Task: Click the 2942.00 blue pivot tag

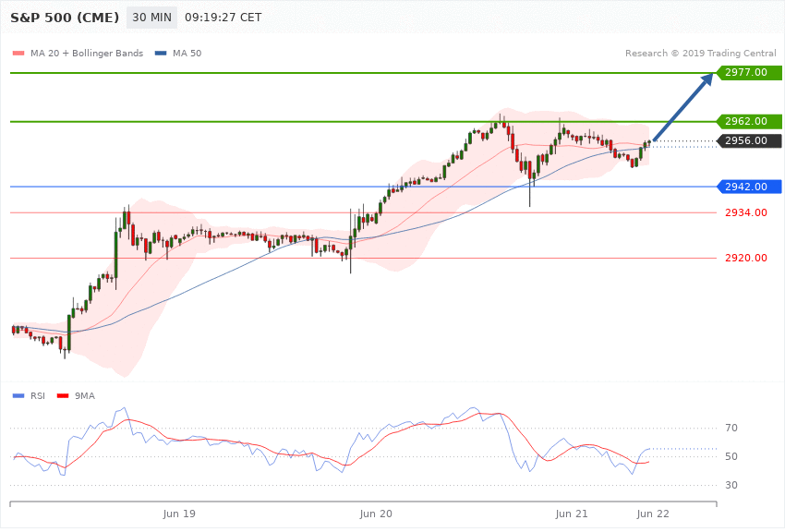Action: [749, 187]
